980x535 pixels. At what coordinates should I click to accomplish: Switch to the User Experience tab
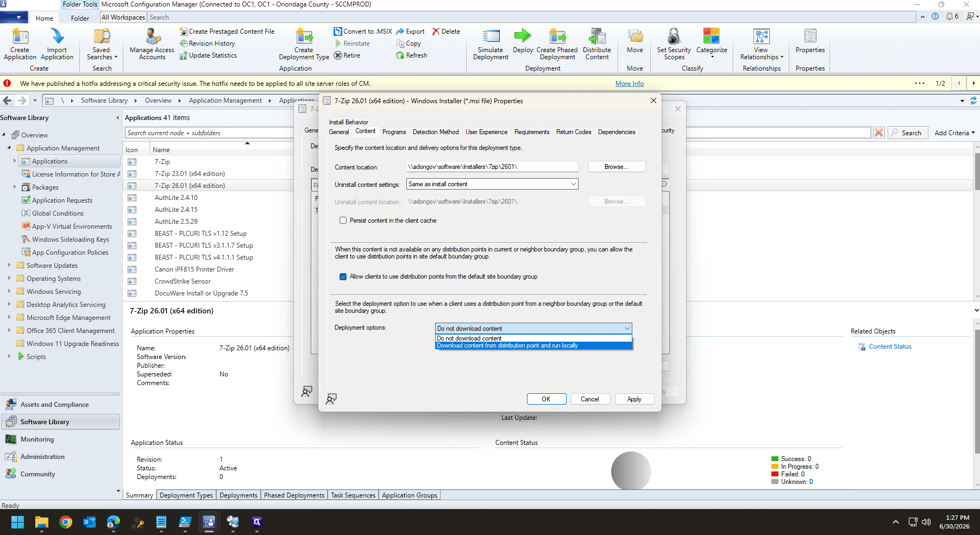486,132
